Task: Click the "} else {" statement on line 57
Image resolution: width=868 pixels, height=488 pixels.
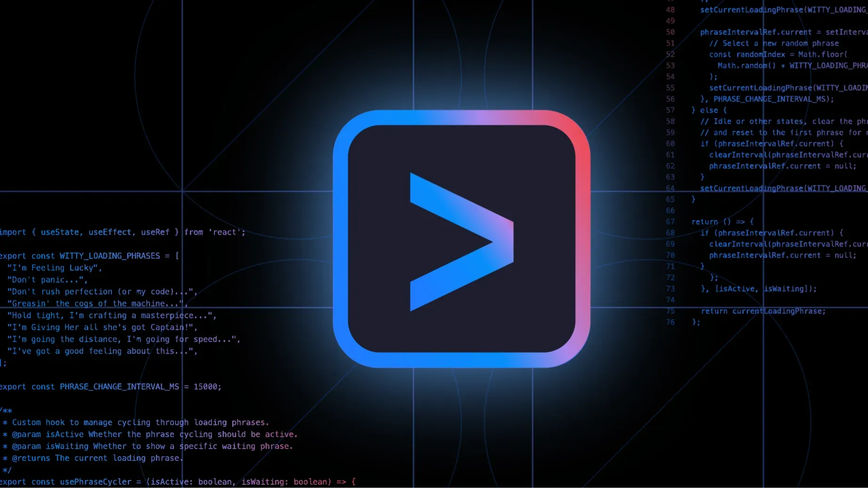Action: click(709, 110)
